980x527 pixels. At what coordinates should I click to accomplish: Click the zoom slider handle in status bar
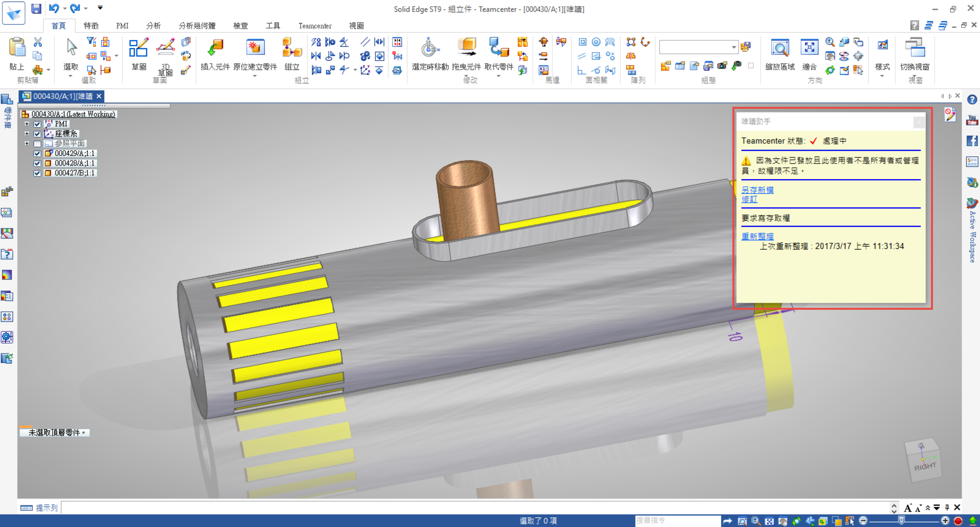(901, 520)
